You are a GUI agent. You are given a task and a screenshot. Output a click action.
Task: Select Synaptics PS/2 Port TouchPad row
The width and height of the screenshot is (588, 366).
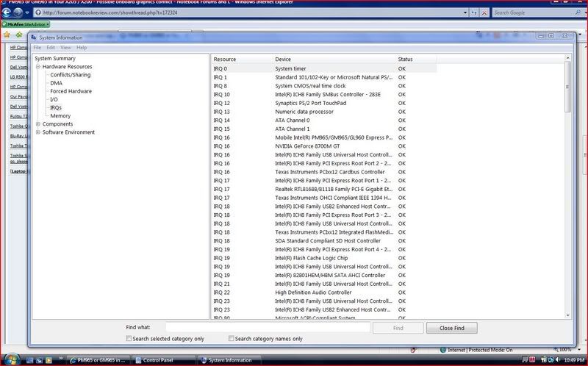(324, 103)
